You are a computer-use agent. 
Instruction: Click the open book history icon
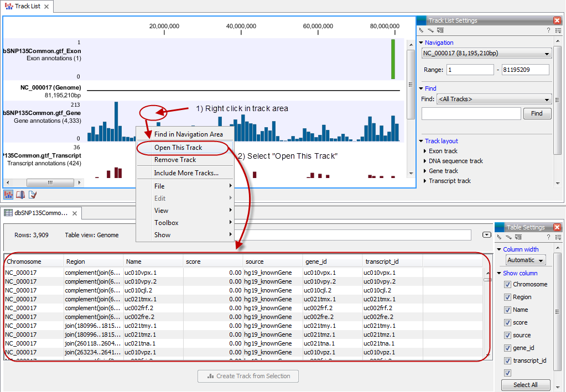tap(20, 195)
